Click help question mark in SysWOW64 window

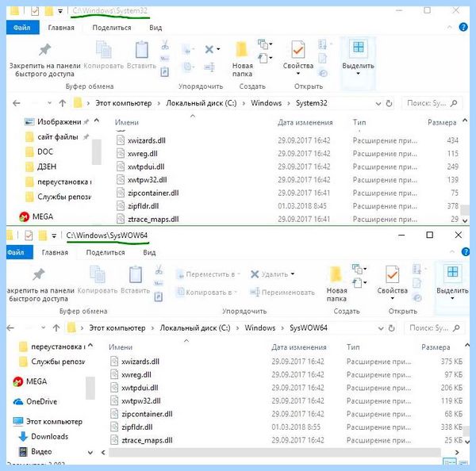pos(466,252)
